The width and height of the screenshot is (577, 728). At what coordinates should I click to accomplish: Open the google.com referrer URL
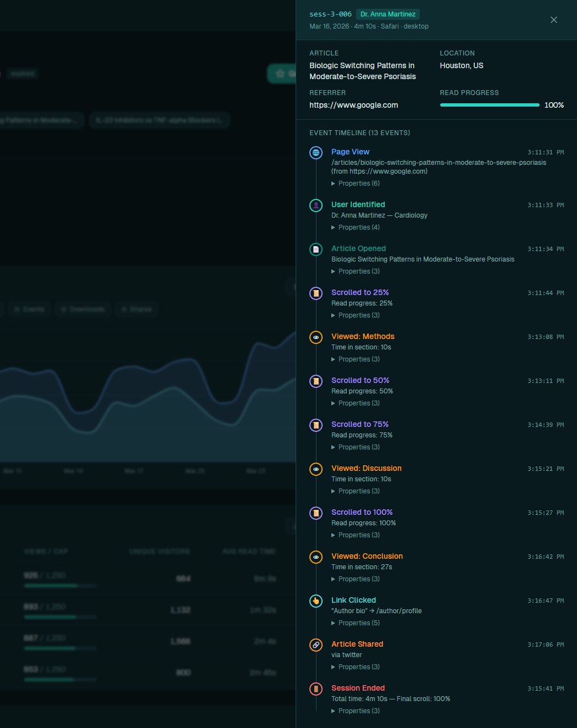click(354, 105)
